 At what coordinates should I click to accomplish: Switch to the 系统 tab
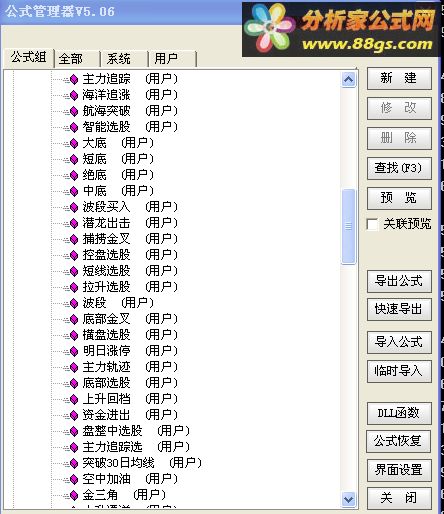click(124, 59)
